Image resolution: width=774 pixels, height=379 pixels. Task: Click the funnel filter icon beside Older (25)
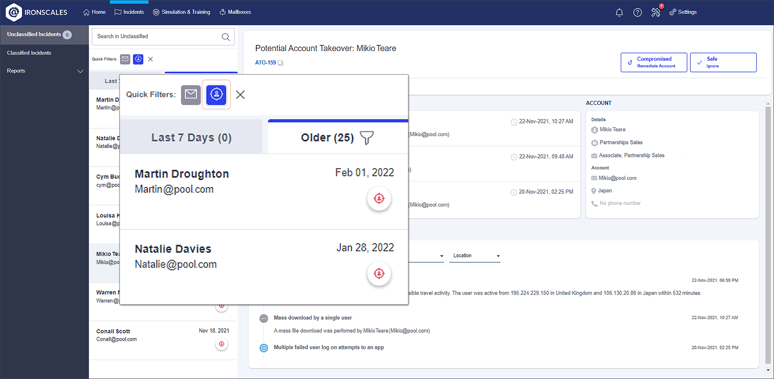367,138
